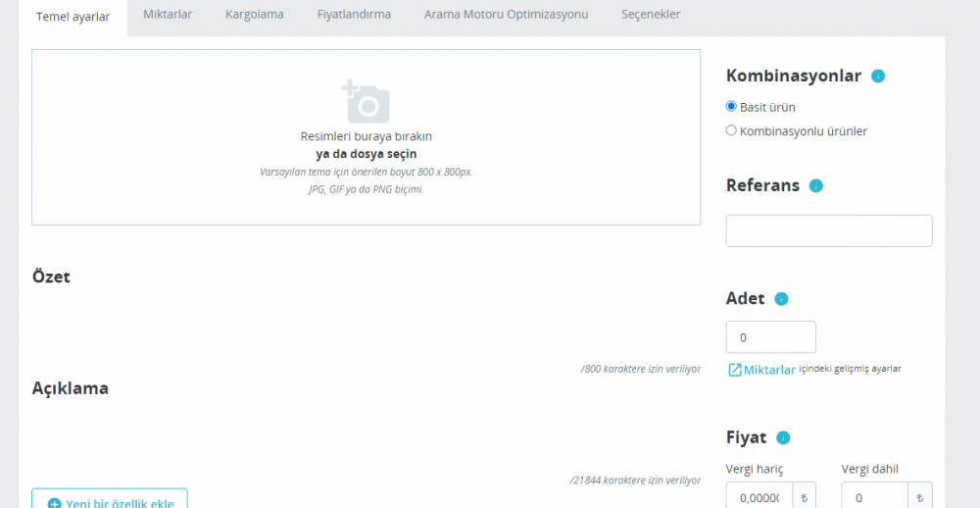This screenshot has width=980, height=508.
Task: Click '/800 karaktere izin veriliyor' text
Action: pyautogui.click(x=641, y=369)
